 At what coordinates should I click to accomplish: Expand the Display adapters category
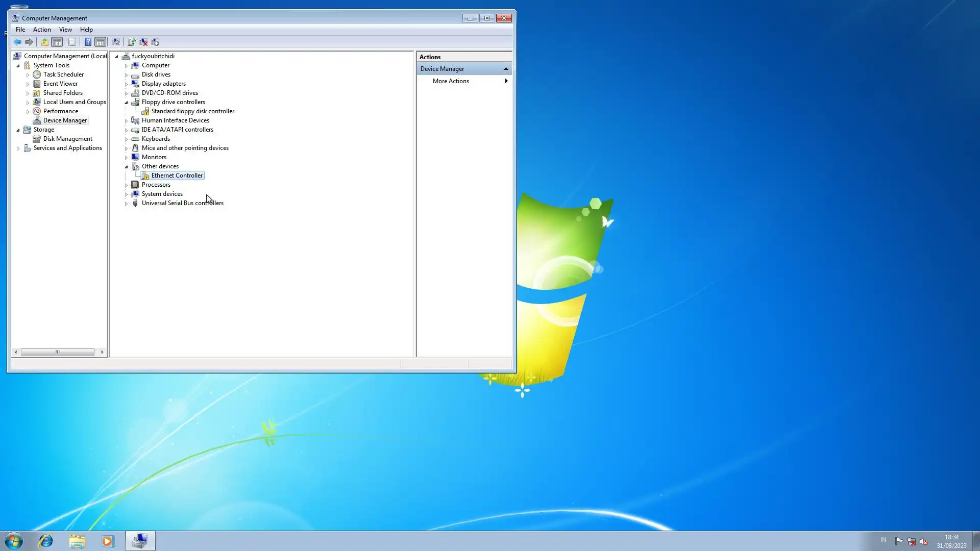pos(126,84)
